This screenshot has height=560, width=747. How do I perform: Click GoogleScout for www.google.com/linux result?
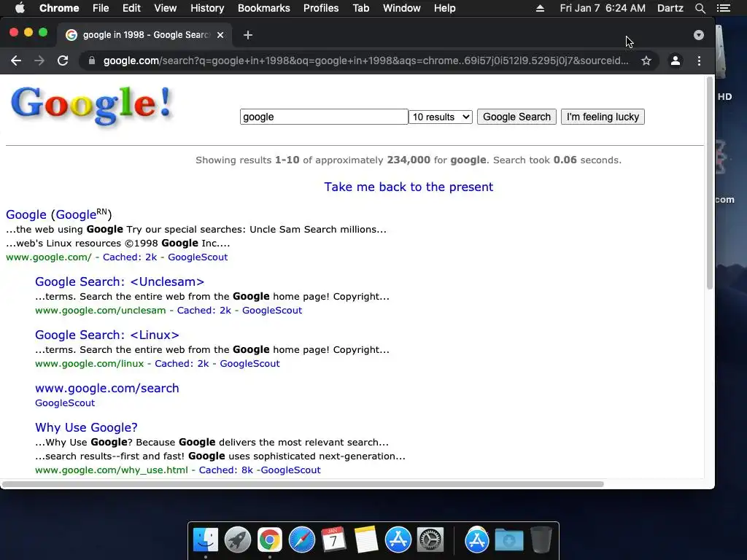coord(249,363)
